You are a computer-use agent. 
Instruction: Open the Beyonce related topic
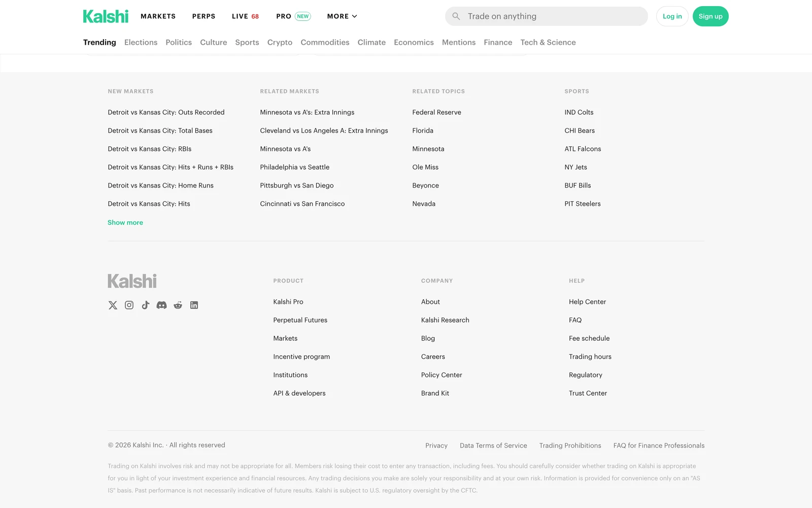pyautogui.click(x=425, y=185)
